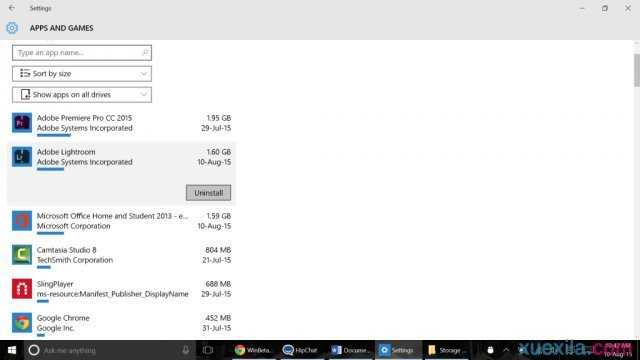Open the Show apps on all drives dropdown
The width and height of the screenshot is (640, 360).
coord(82,95)
